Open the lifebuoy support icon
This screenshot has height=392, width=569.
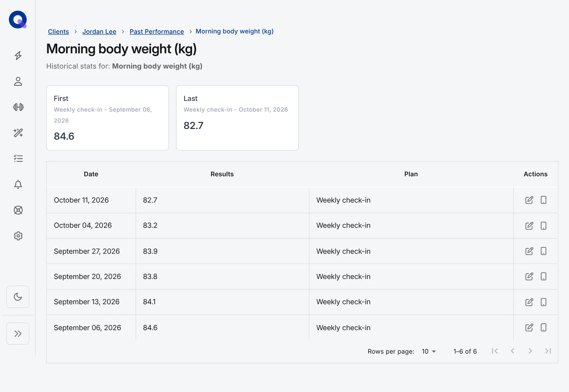point(18,210)
